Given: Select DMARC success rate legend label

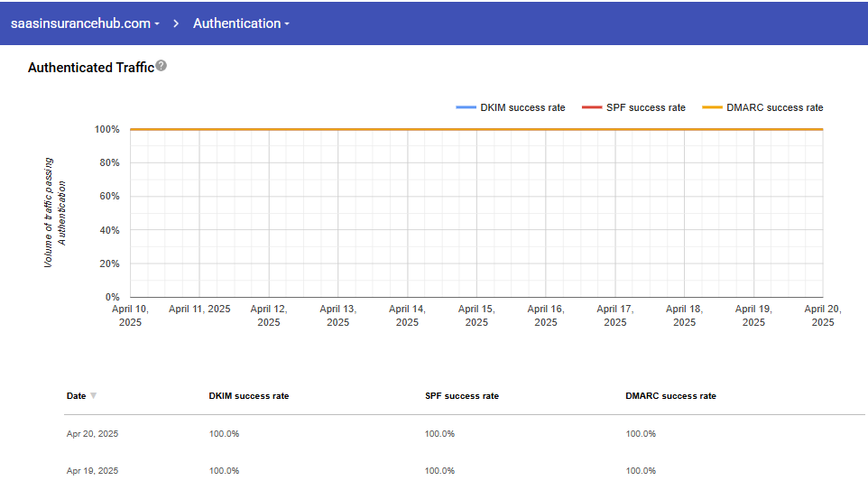Looking at the screenshot, I should point(774,107).
